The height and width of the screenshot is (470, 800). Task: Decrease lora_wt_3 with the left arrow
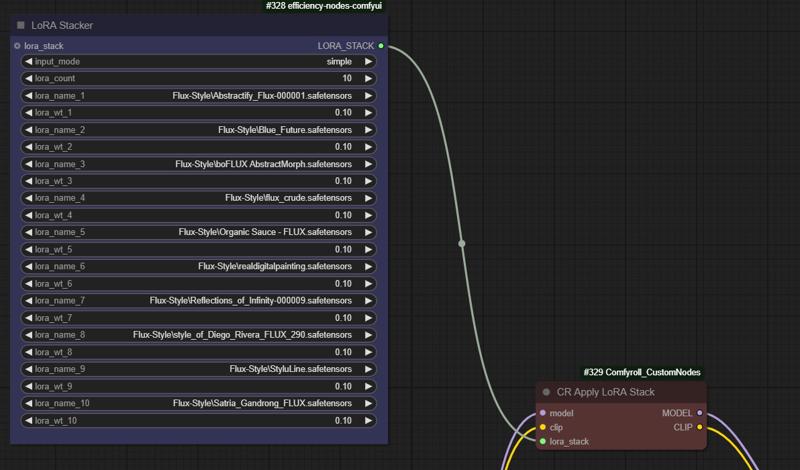(x=29, y=181)
